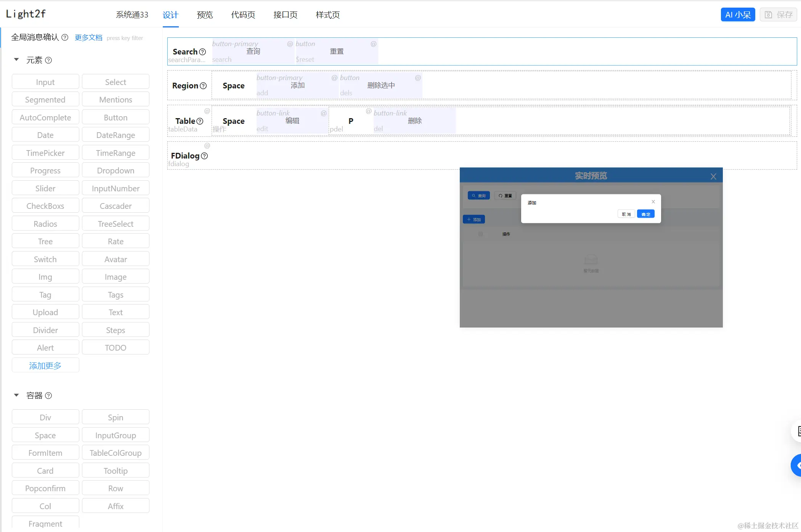
Task: Click help icon beside 元素 heading
Action: point(48,60)
